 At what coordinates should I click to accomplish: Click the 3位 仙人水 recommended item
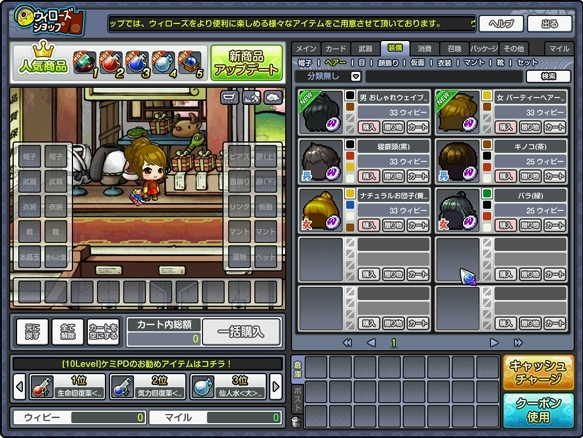[x=228, y=386]
